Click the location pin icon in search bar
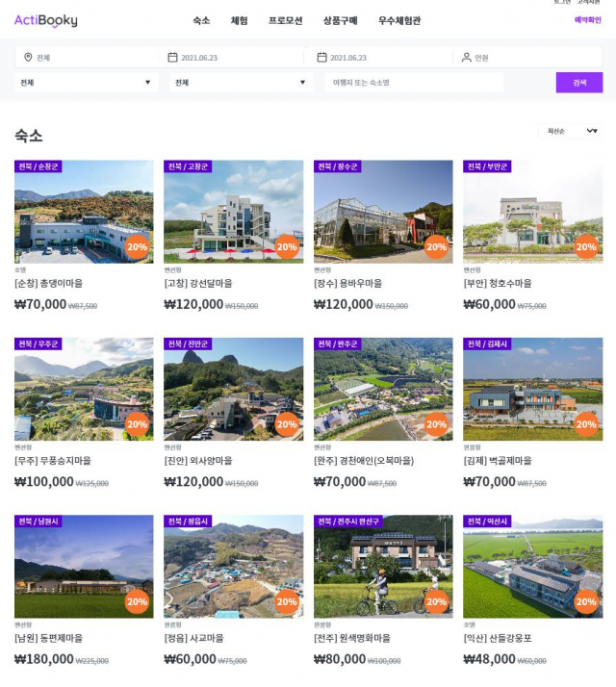 click(28, 58)
